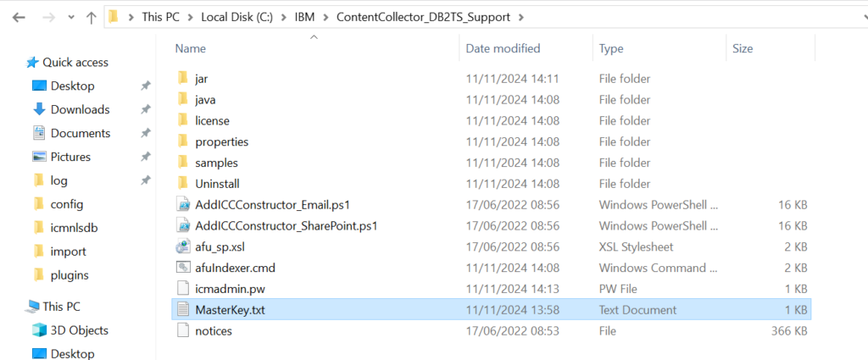Click the Back navigation arrow
The height and width of the screenshot is (360, 868).
(x=19, y=17)
